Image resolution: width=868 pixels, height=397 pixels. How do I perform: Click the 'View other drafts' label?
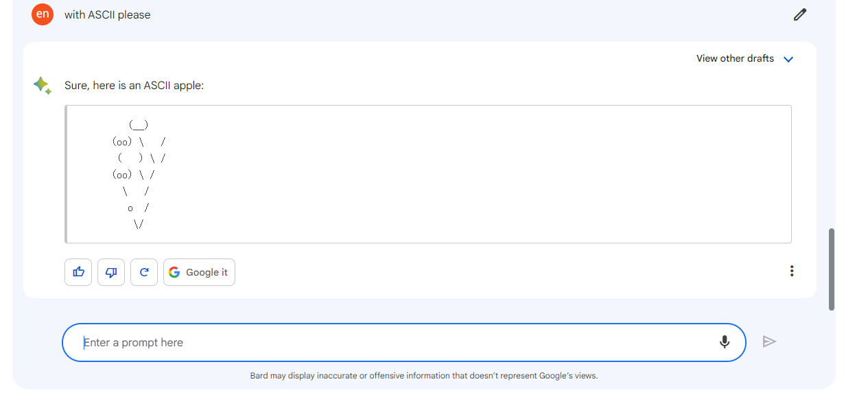click(x=734, y=58)
